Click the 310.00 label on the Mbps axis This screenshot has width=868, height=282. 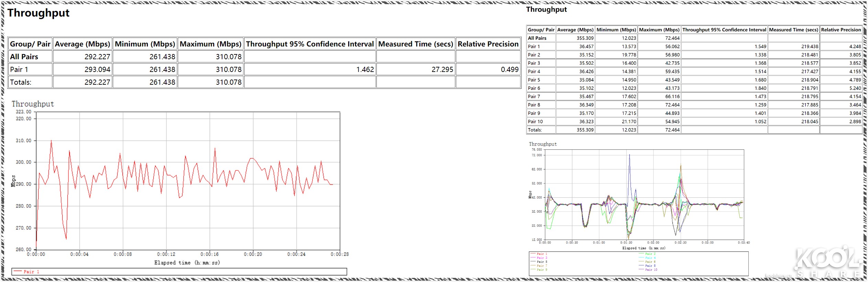coord(23,140)
